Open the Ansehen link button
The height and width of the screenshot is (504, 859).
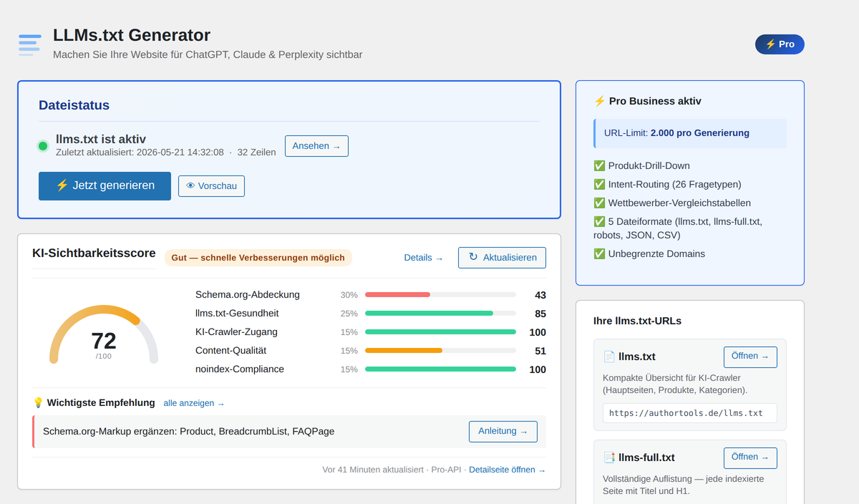click(316, 146)
